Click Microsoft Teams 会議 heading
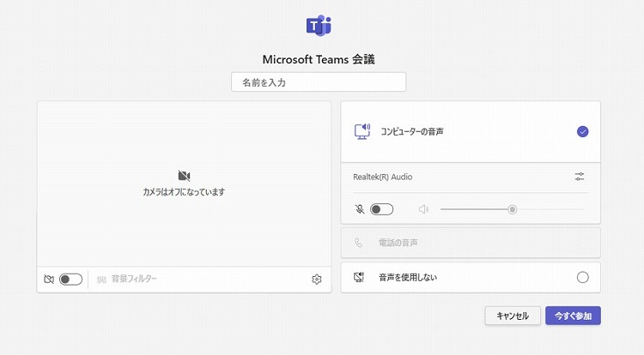644x355 pixels. [x=319, y=59]
